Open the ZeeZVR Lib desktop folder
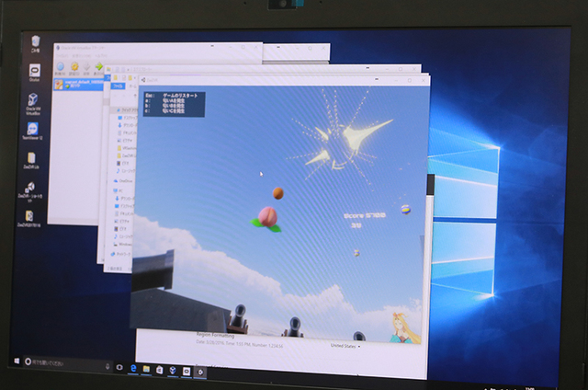 pos(31,160)
